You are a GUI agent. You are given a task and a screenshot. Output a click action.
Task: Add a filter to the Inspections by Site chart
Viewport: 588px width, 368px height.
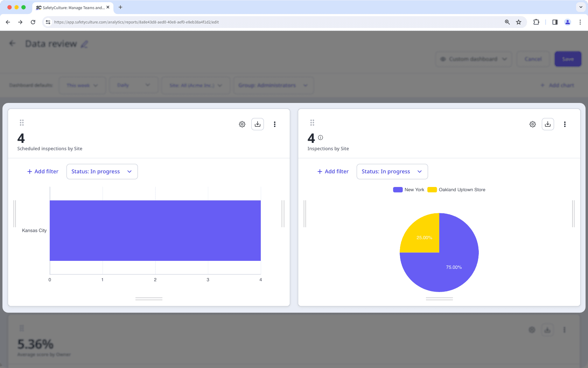[332, 171]
